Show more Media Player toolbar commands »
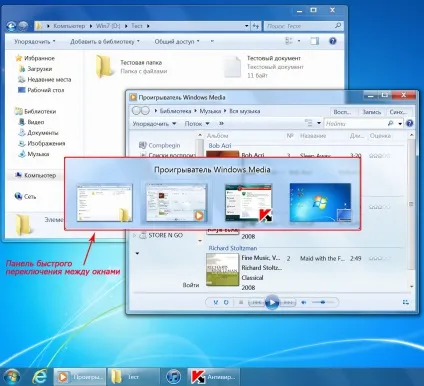The height and width of the screenshot is (386, 424). click(x=221, y=124)
